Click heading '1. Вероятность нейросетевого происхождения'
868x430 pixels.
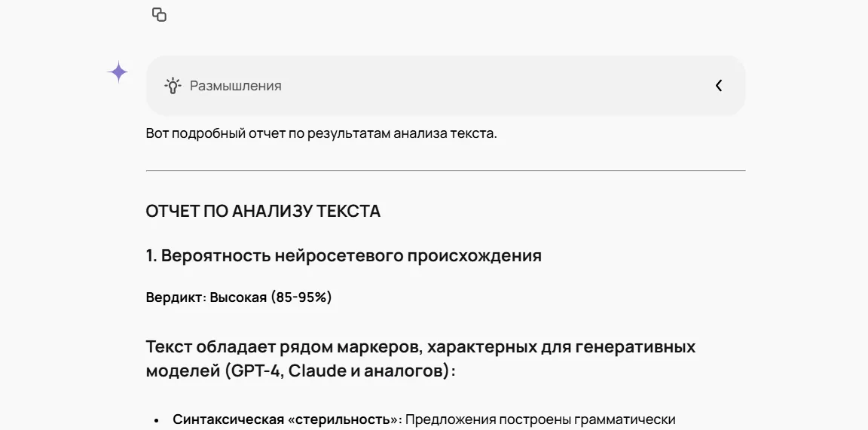344,256
